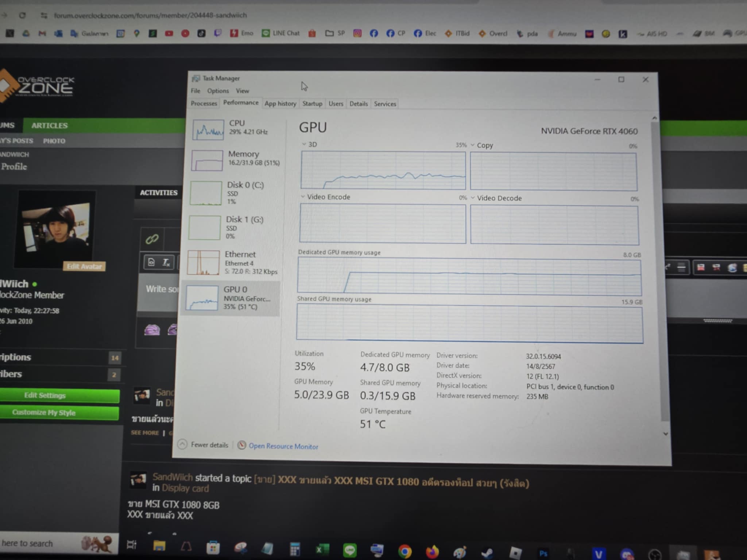Click the remove formatting editor icon

(166, 262)
